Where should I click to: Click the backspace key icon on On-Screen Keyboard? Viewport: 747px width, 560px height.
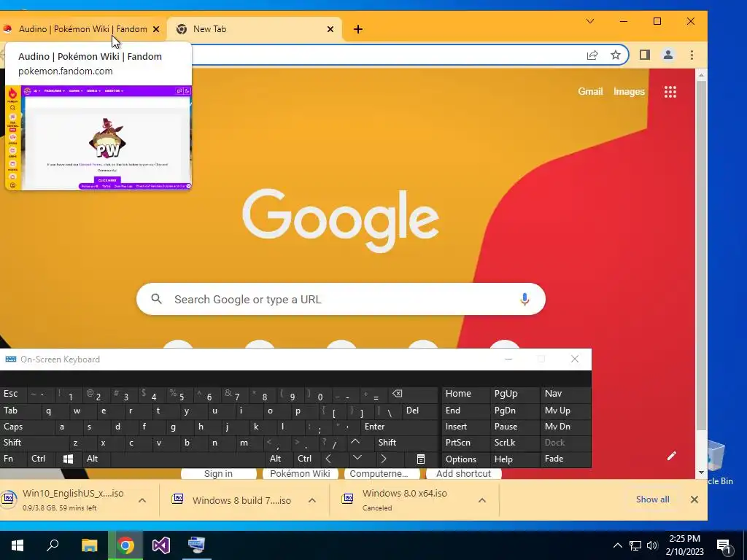pyautogui.click(x=412, y=394)
